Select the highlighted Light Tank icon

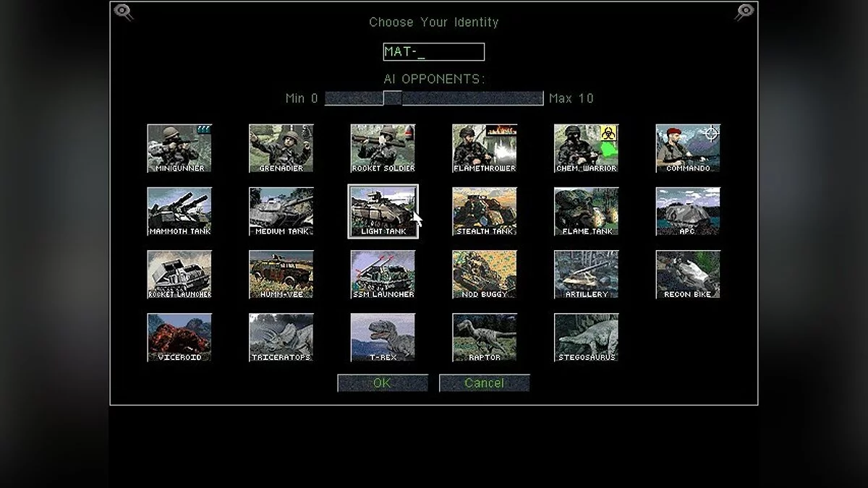point(383,211)
